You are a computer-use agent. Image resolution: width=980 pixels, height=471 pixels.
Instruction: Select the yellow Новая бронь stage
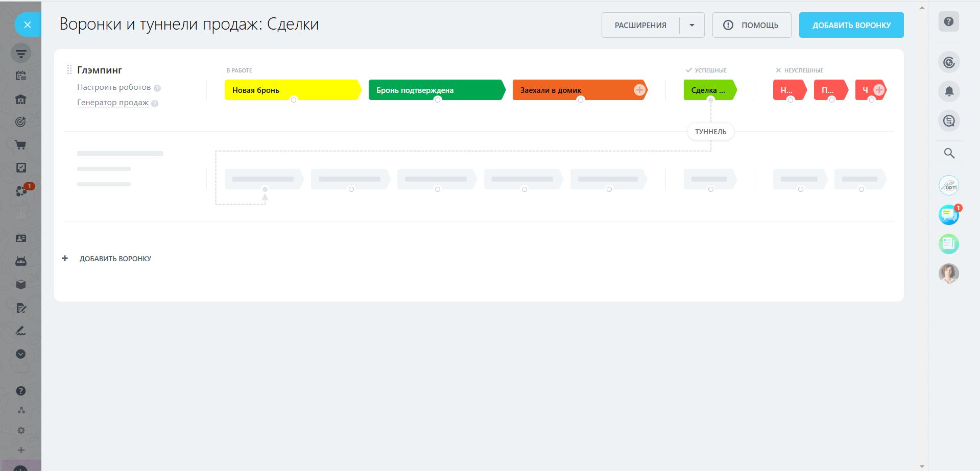point(293,90)
